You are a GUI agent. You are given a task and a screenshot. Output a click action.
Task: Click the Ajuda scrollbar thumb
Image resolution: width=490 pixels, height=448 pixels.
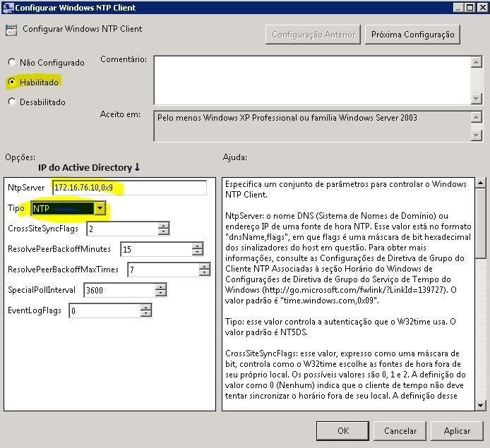click(480, 223)
